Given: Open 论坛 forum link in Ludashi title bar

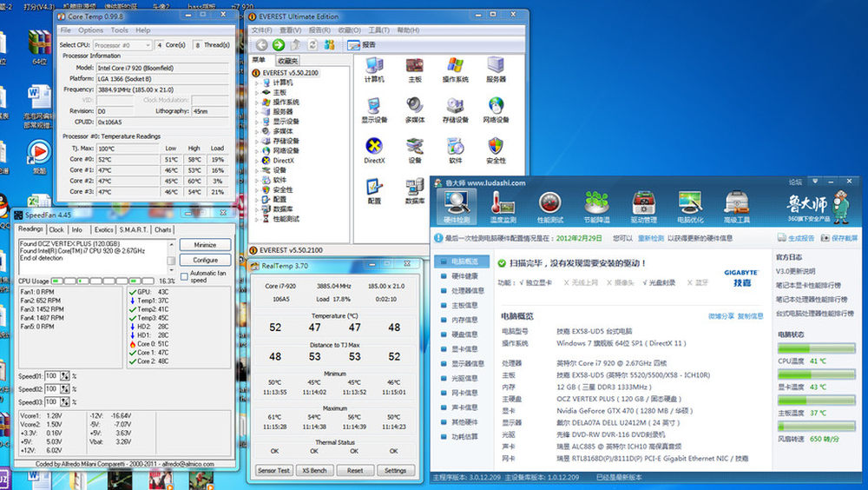Looking at the screenshot, I should [795, 182].
